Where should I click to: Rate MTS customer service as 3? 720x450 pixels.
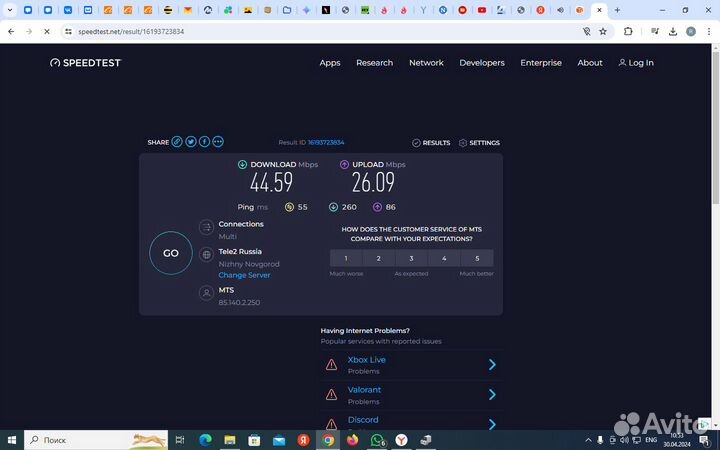pos(411,258)
